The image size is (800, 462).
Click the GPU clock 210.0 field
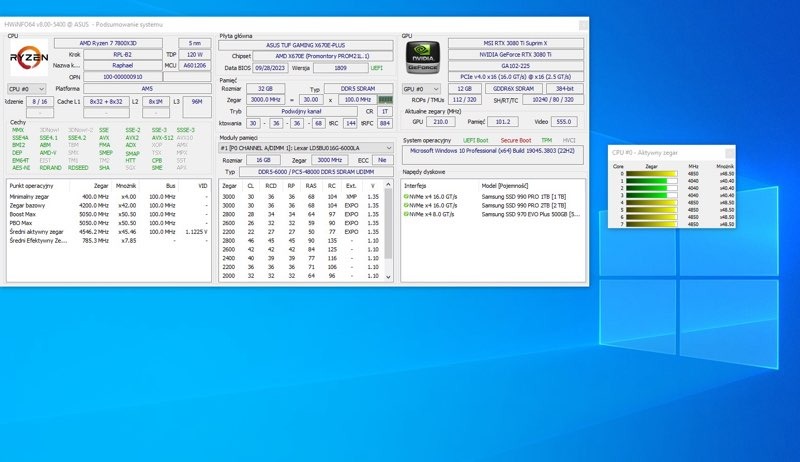[440, 122]
